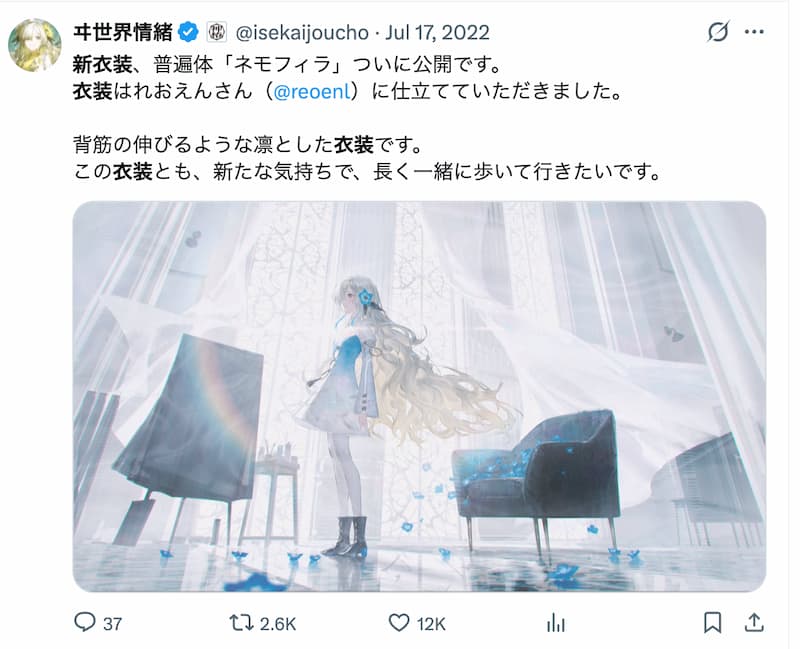Click the 12K likes count

pos(431,624)
